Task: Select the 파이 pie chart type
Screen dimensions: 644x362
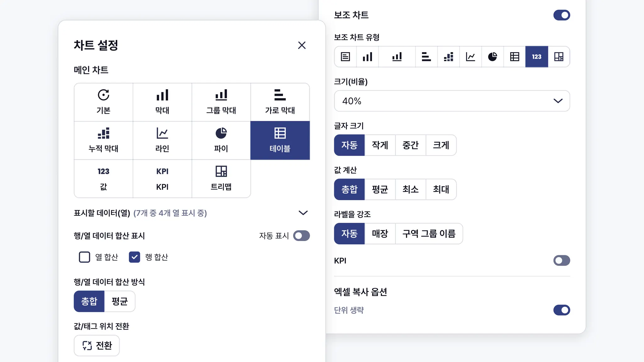Action: (221, 140)
